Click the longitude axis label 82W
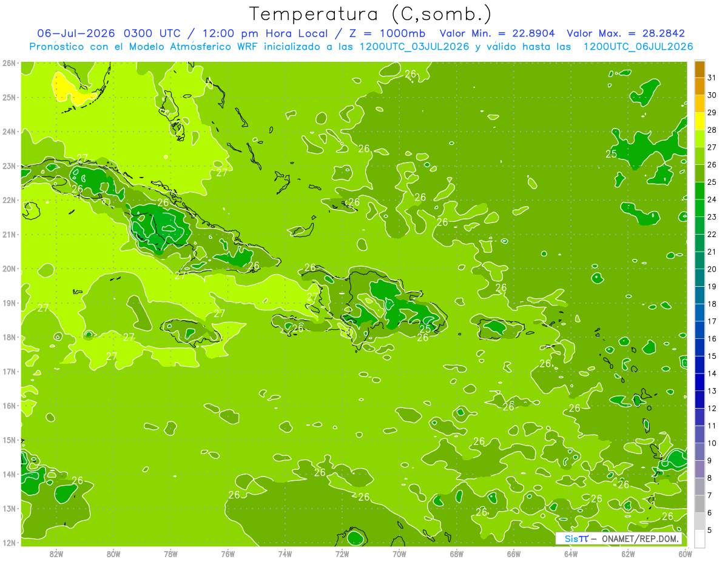Image resolution: width=728 pixels, height=562 pixels. pos(56,554)
